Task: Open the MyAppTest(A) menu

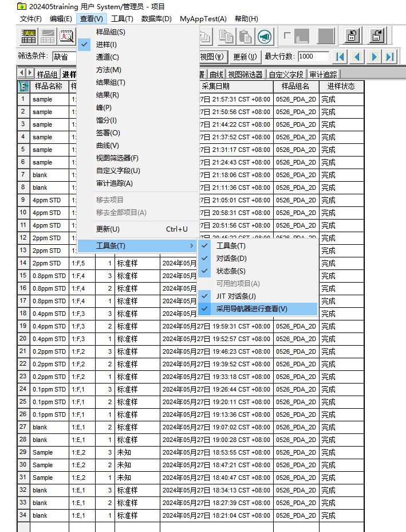Action: tap(203, 19)
